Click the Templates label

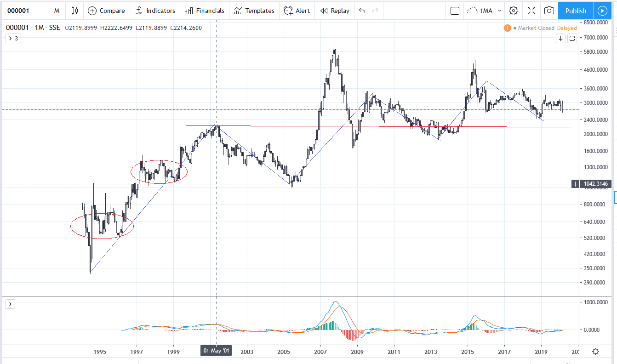260,11
